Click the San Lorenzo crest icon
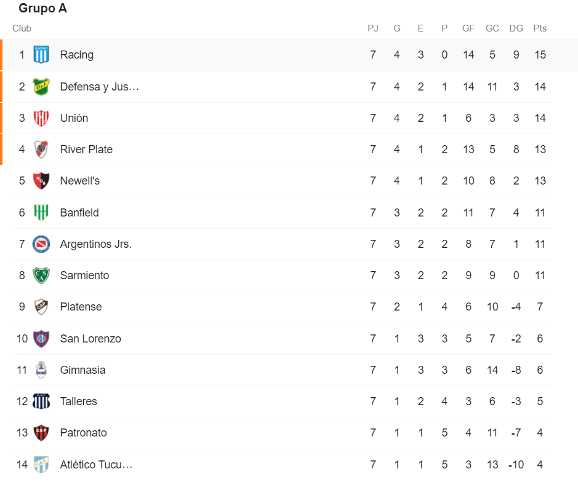 coord(41,338)
